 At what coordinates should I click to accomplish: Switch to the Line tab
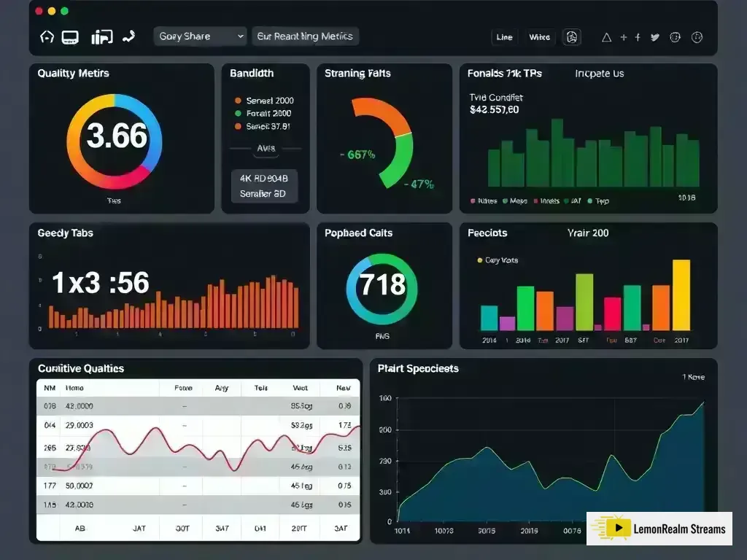click(x=504, y=36)
